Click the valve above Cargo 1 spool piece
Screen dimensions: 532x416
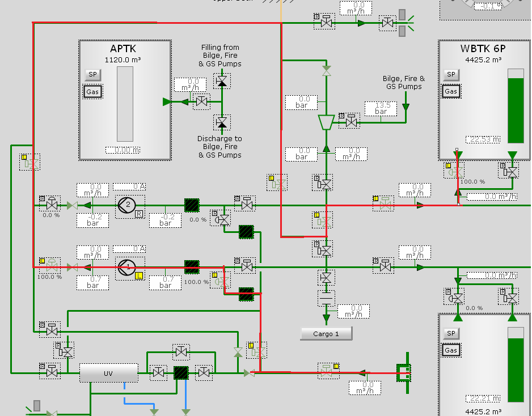326,278
